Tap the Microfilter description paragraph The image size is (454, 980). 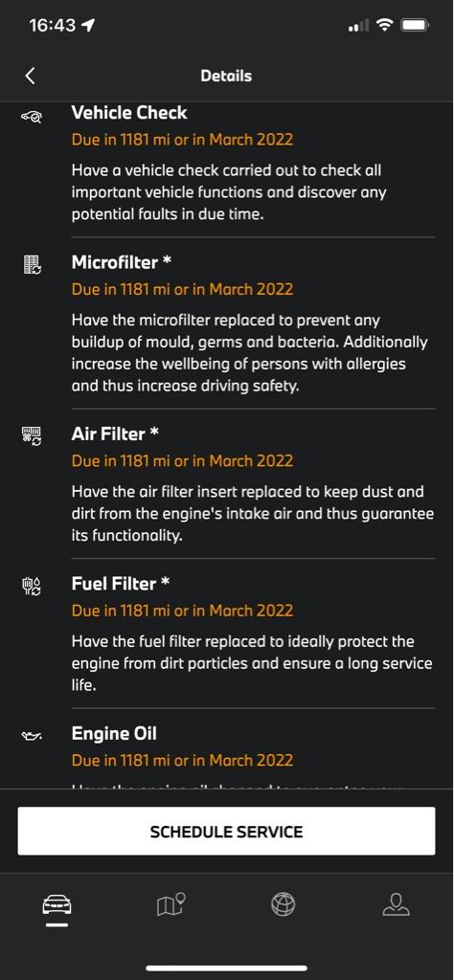point(250,353)
